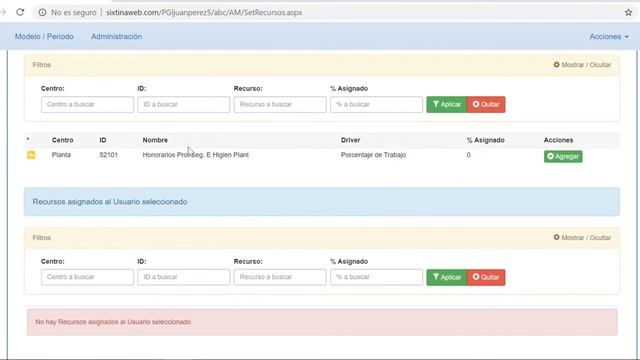Reload the page with the browser refresh icon
The width and height of the screenshot is (640, 360).
tap(20, 12)
